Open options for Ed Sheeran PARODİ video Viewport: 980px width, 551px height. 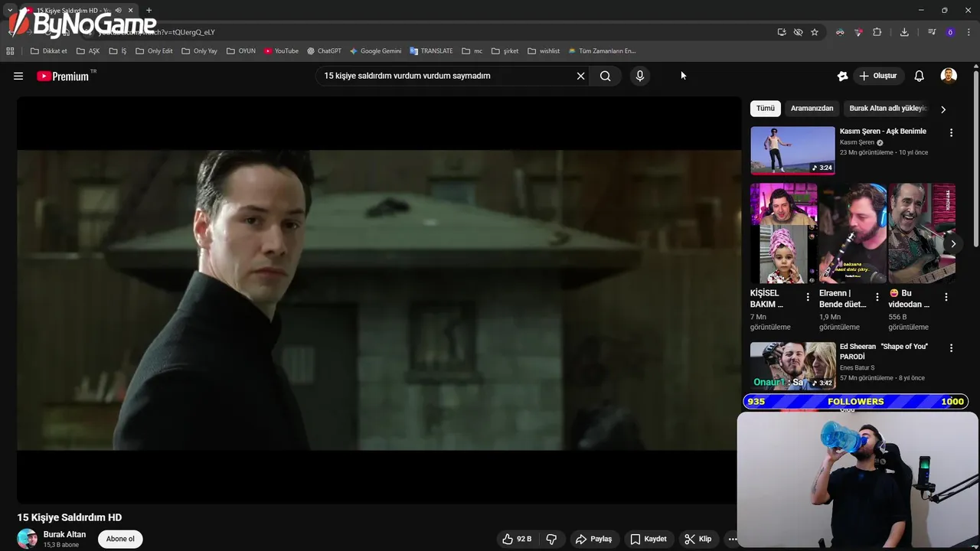[951, 347]
